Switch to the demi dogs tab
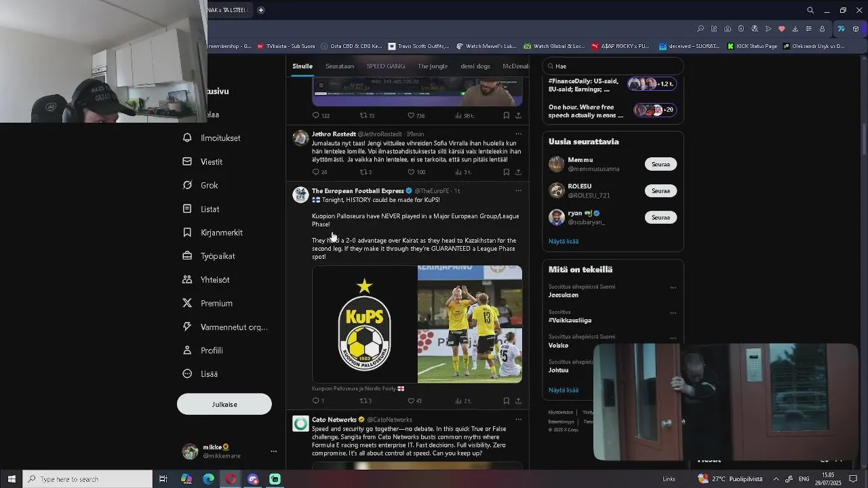 coord(475,66)
